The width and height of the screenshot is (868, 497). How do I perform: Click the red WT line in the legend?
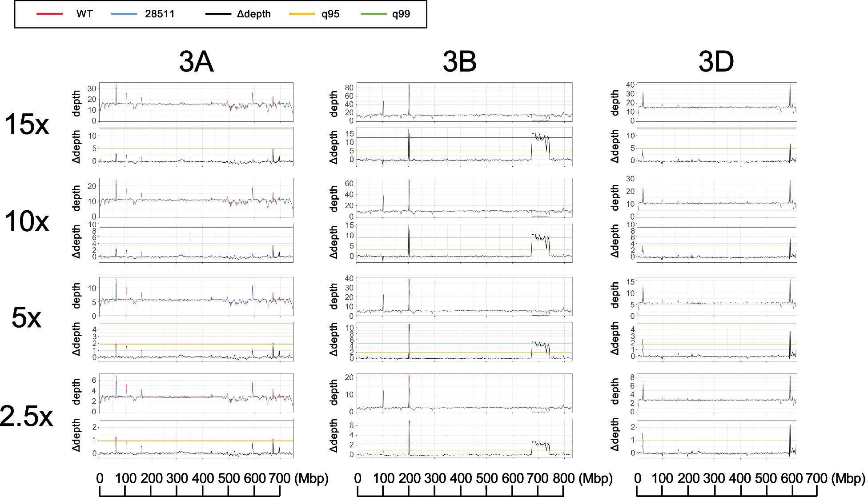(x=49, y=14)
